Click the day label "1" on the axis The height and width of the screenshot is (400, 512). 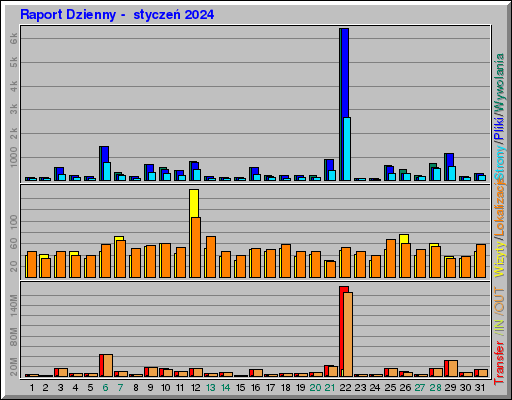click(x=32, y=388)
